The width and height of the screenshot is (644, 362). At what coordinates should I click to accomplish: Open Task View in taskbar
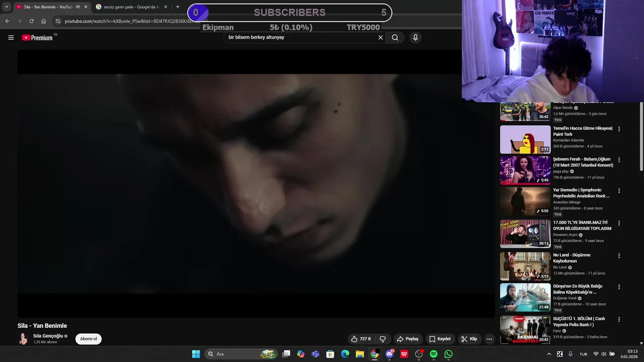pyautogui.click(x=286, y=354)
